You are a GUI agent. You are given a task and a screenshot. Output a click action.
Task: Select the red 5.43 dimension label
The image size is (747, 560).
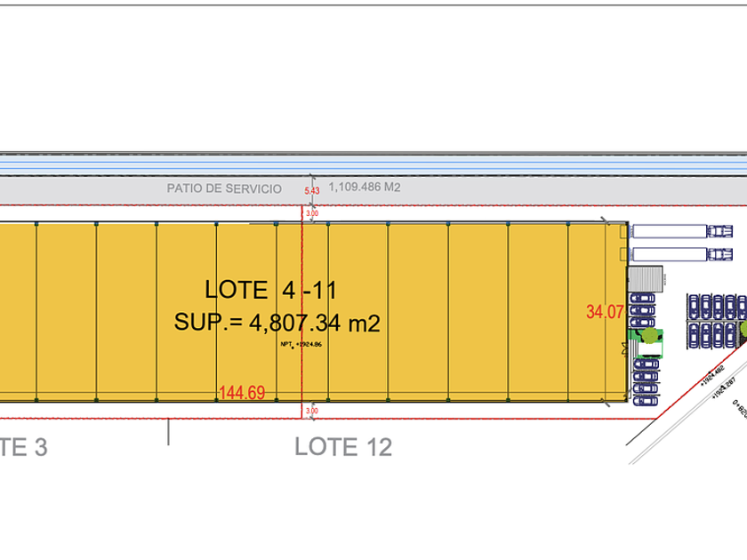click(310, 191)
